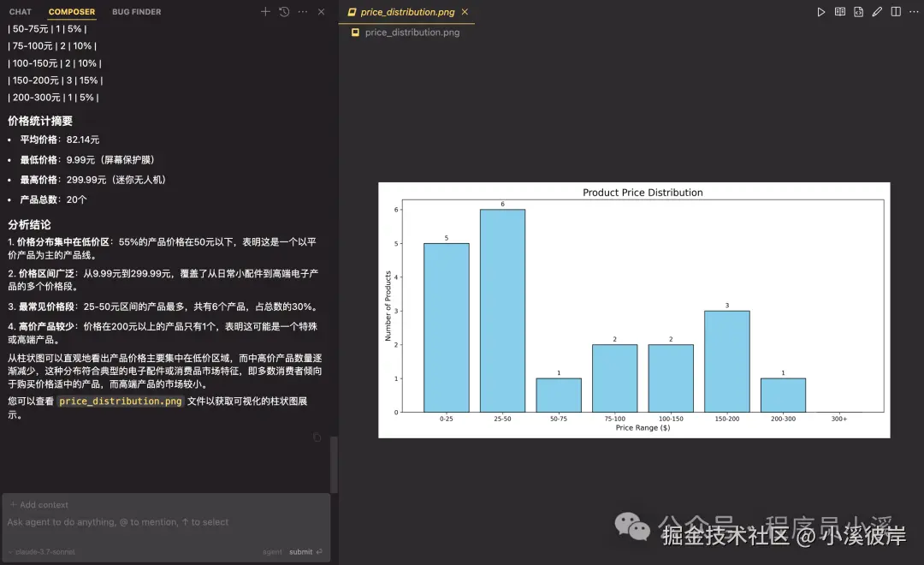This screenshot has width=924, height=565.
Task: Open preview using the book icon
Action: [x=839, y=11]
